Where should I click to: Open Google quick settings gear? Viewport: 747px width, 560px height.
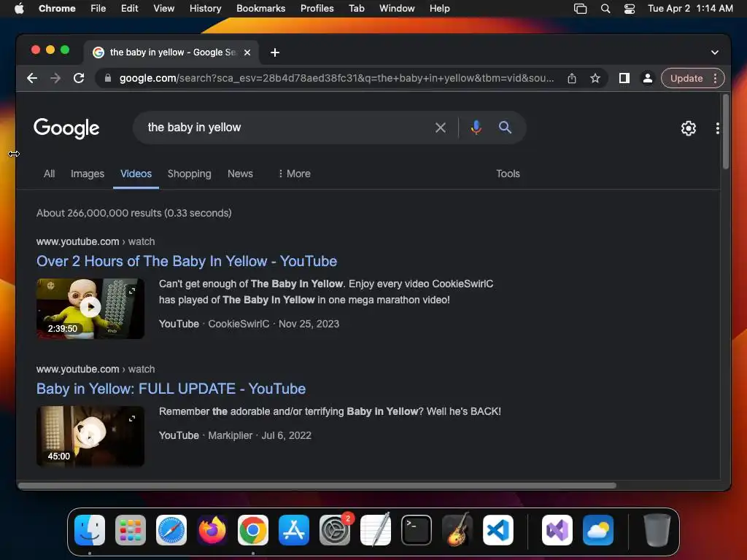689,128
